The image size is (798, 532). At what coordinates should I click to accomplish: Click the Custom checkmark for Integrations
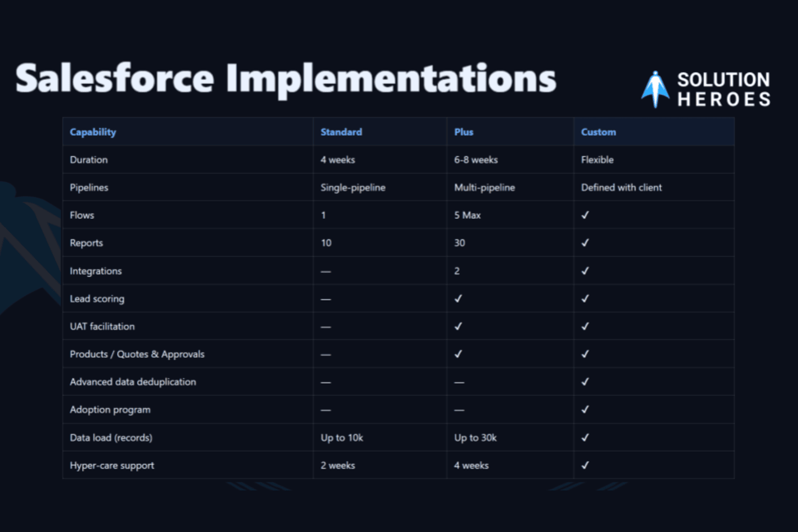tap(585, 271)
